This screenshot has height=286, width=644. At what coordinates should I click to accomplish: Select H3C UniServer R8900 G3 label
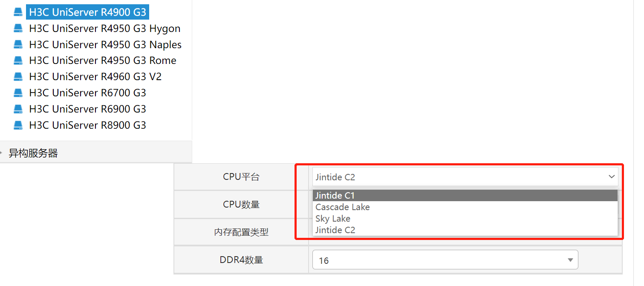(87, 125)
